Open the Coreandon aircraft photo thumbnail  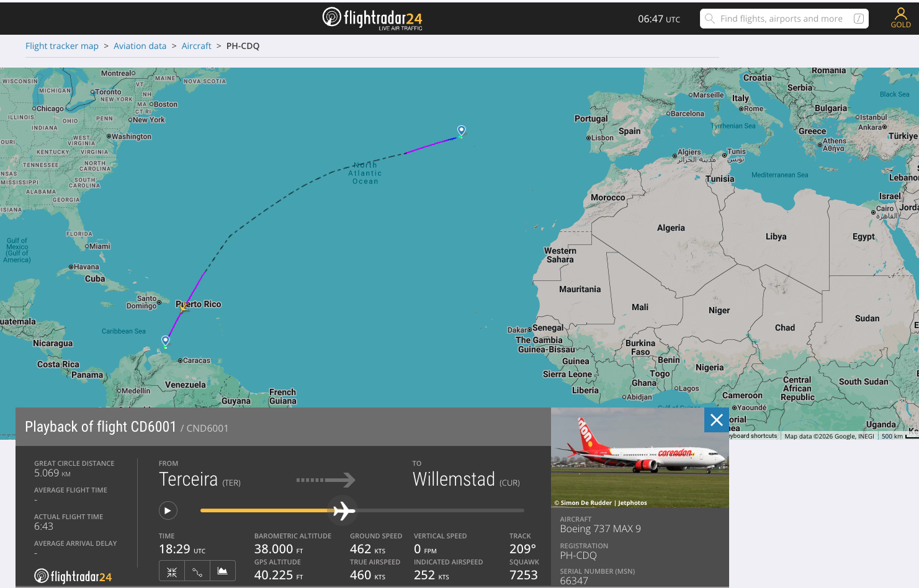(640, 458)
